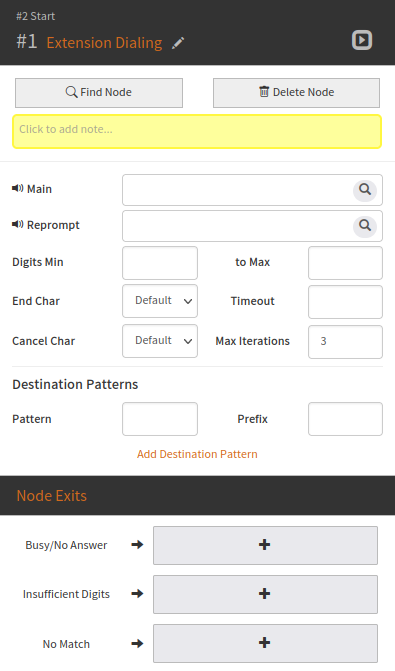Click the Add Destination Pattern link
The width and height of the screenshot is (395, 671).
(197, 454)
